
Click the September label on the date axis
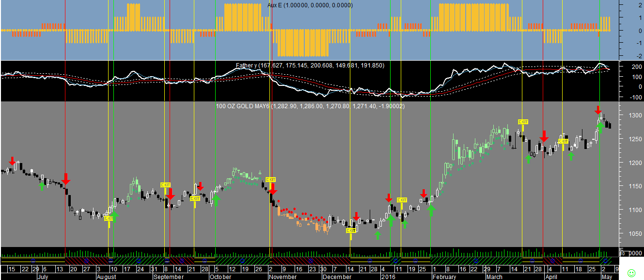tap(169, 277)
